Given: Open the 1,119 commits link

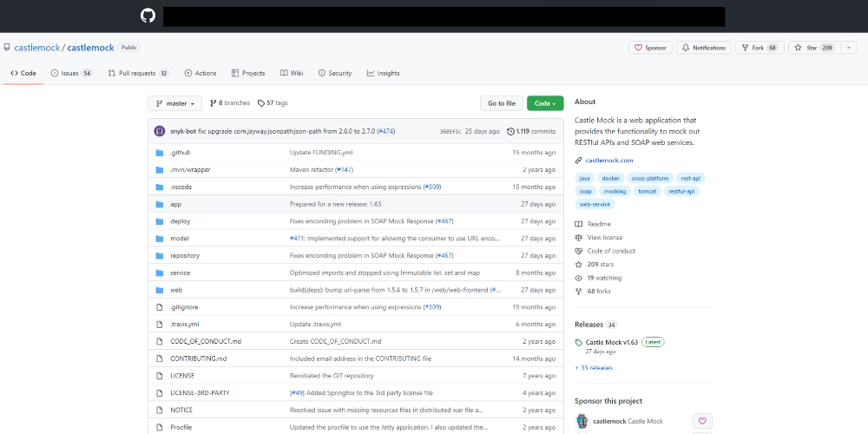Looking at the screenshot, I should [531, 131].
